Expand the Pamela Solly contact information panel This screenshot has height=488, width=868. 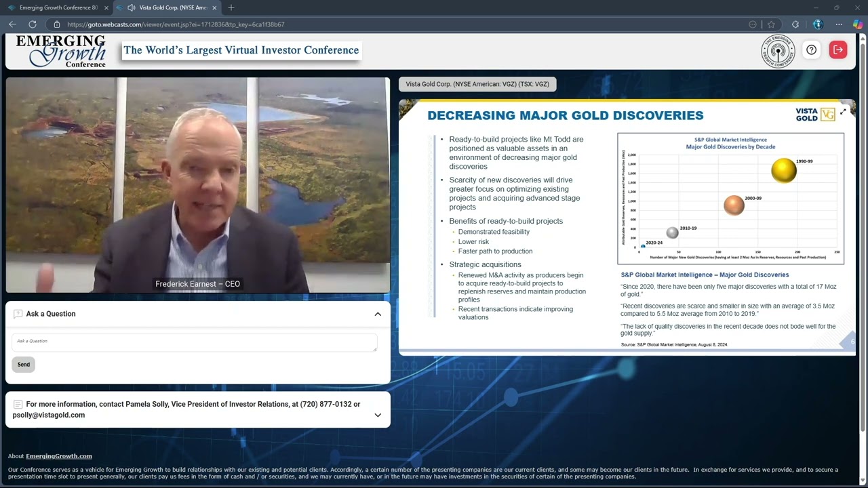point(378,415)
